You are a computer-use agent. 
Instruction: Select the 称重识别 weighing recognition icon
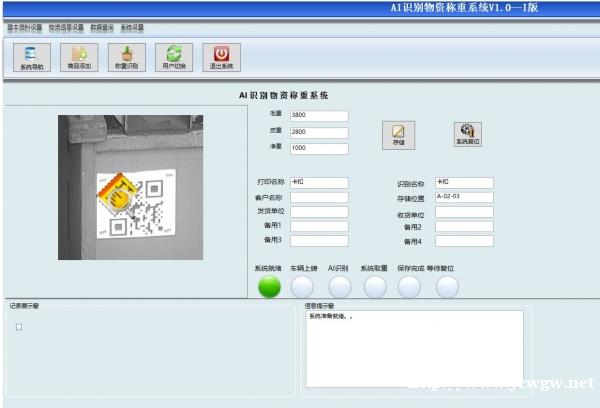[x=126, y=56]
